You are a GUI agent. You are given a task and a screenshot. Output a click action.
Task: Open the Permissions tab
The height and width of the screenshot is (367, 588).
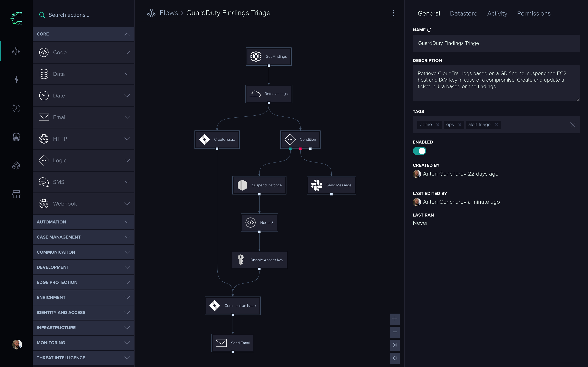(x=533, y=14)
